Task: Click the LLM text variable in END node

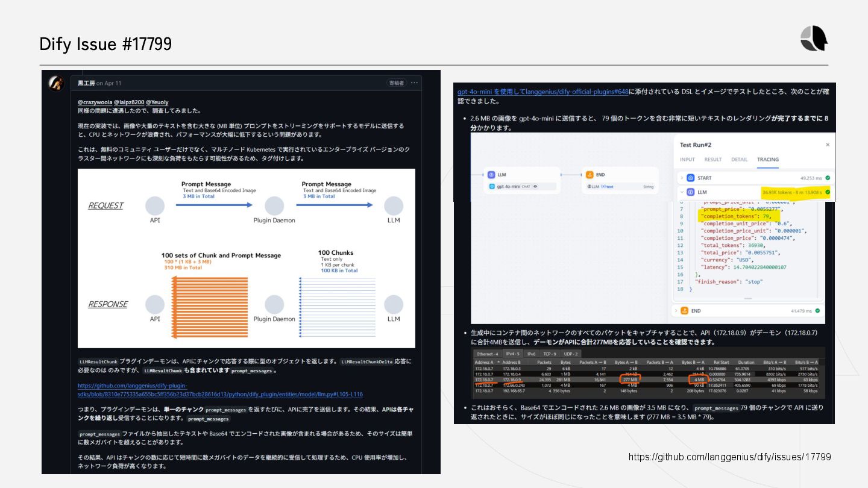Action: [600, 187]
